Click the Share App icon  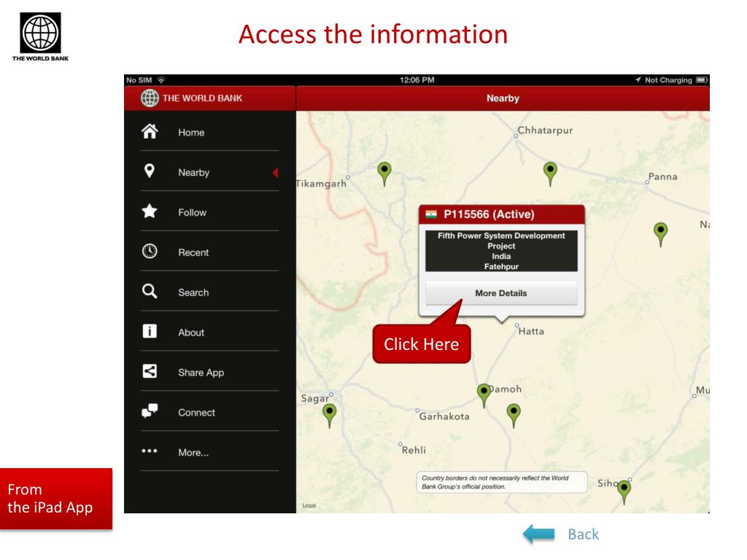pos(150,371)
